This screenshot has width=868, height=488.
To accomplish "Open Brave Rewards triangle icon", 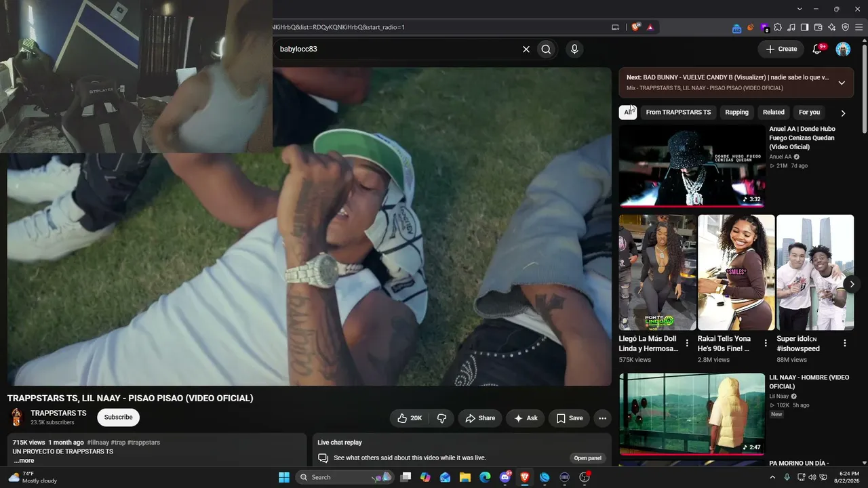I will [650, 27].
